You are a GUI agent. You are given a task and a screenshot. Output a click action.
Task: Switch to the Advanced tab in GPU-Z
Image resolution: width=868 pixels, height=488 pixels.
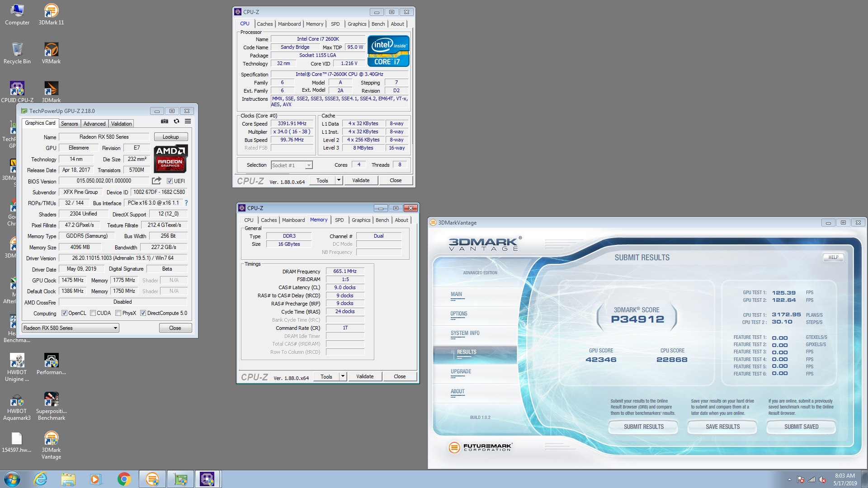(x=94, y=124)
